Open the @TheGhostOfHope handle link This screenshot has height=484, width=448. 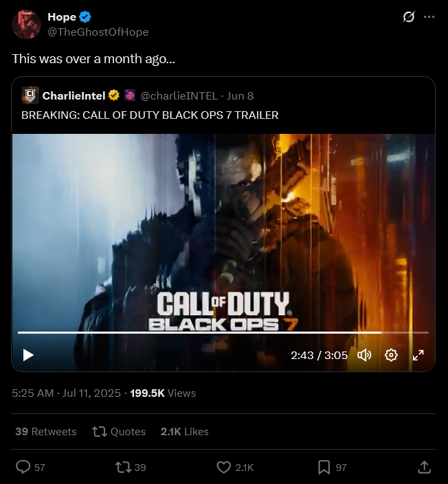[x=98, y=32]
